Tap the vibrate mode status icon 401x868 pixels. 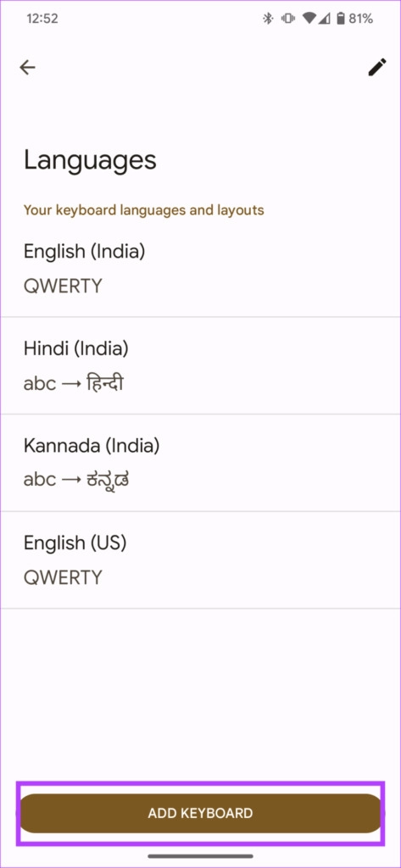(288, 19)
